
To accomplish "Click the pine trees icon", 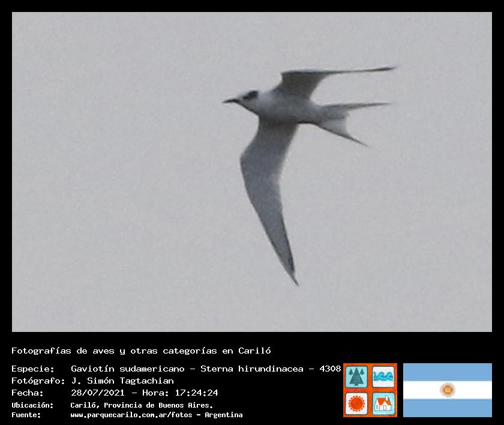I will [356, 376].
